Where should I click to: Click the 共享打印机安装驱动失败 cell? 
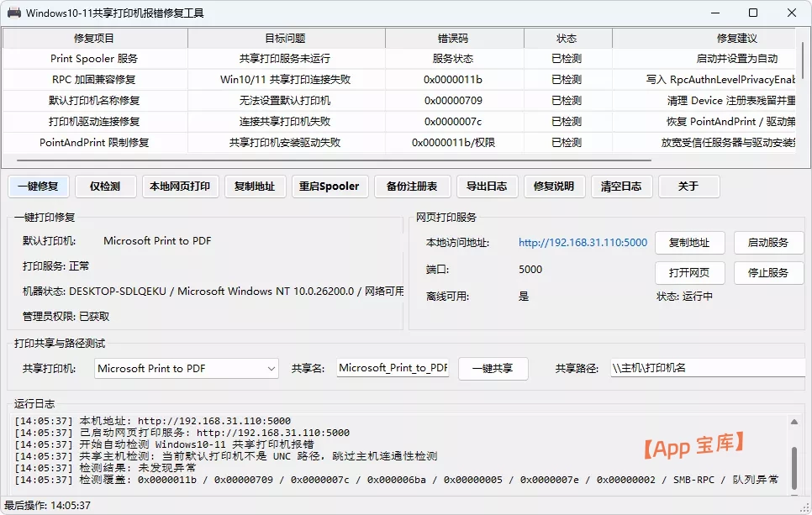[x=286, y=142]
